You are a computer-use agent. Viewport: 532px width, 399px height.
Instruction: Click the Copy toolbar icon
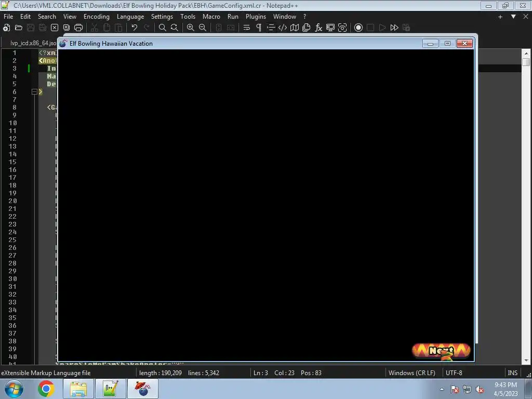107,28
